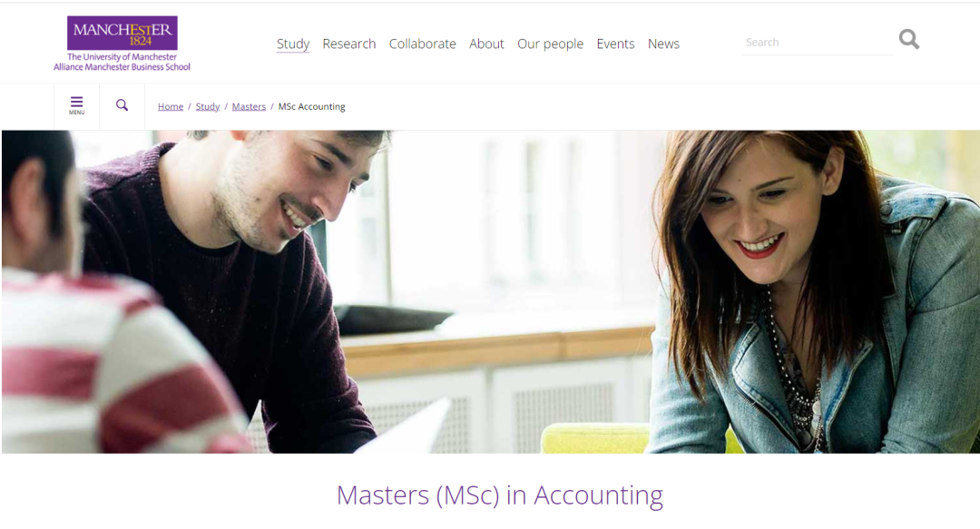980x529 pixels.
Task: Click the Masters (MSc) in Accounting heading
Action: point(499,495)
